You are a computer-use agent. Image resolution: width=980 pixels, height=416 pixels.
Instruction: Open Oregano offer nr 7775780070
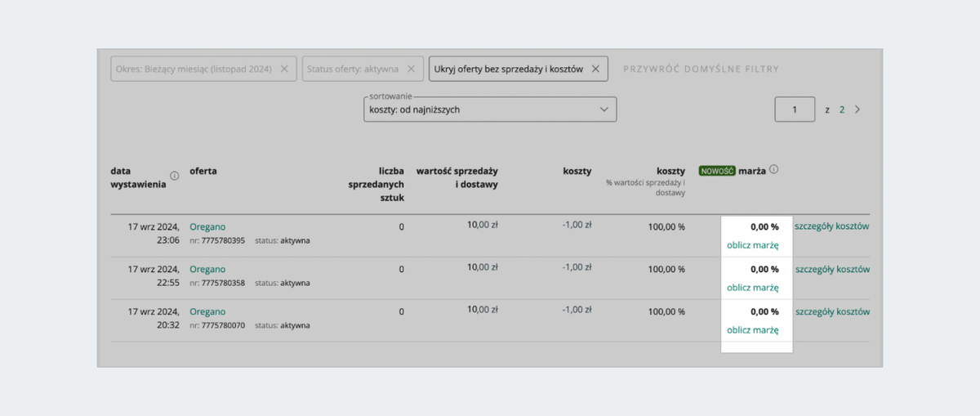coord(207,311)
